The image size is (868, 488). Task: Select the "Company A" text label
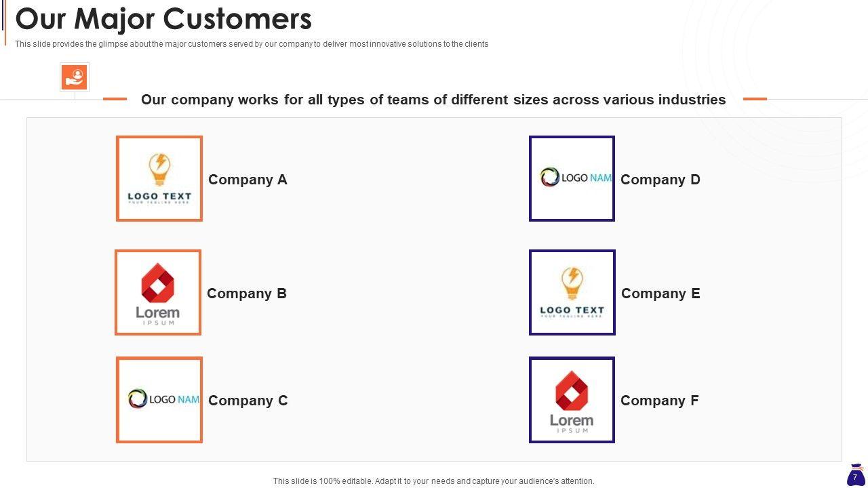point(248,180)
